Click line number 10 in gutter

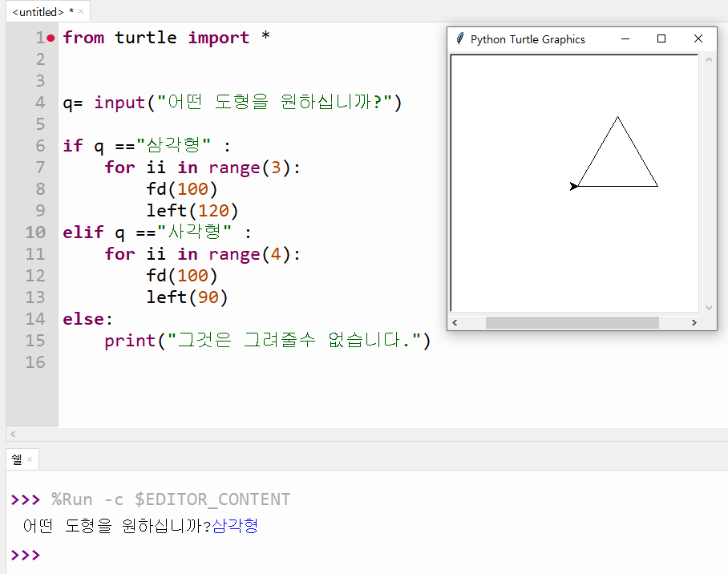click(x=35, y=232)
